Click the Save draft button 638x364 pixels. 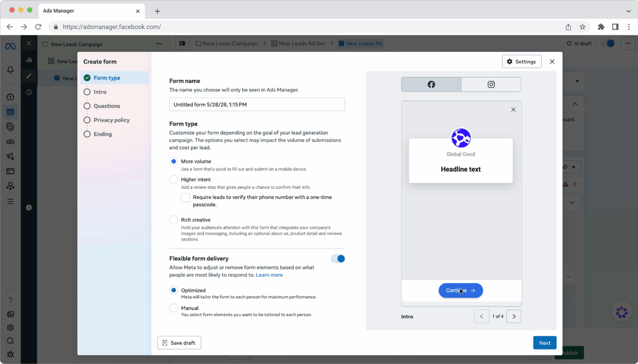tap(179, 343)
